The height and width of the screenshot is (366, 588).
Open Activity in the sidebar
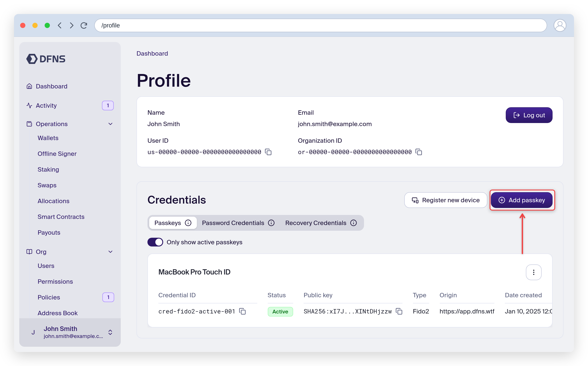(46, 106)
